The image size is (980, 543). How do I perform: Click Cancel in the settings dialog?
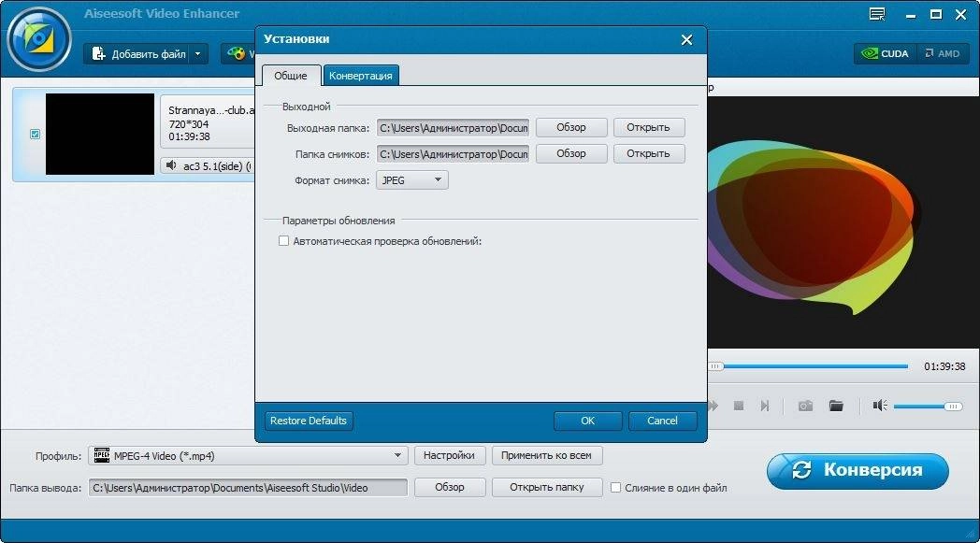[x=662, y=421]
